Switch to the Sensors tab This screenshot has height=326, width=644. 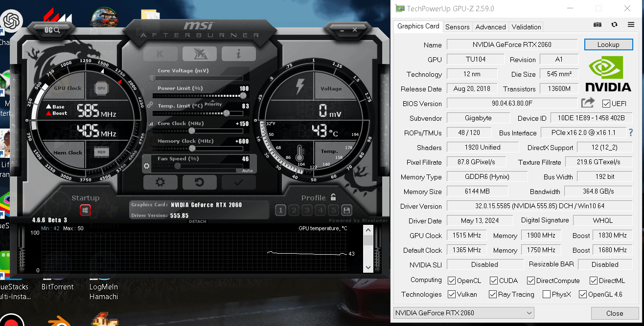click(x=457, y=27)
